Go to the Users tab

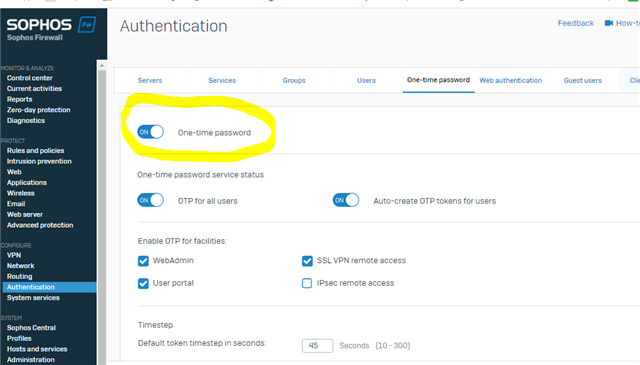point(366,80)
